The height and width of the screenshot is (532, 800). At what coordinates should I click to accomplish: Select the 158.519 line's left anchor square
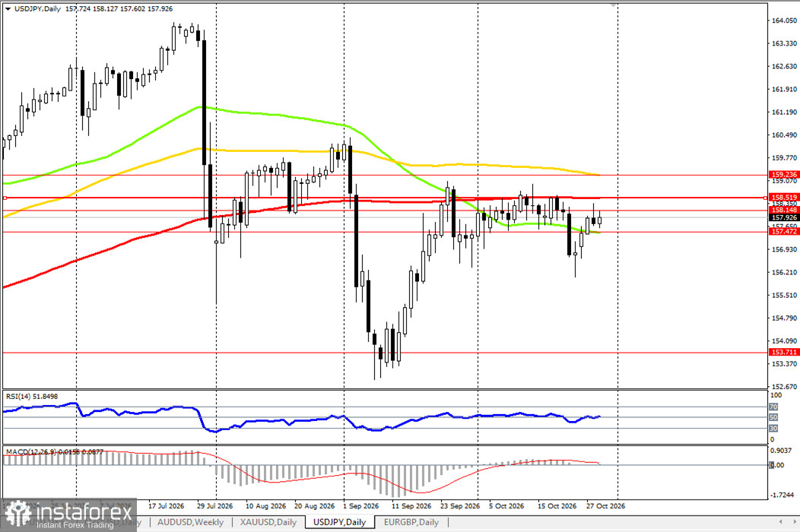[5, 198]
